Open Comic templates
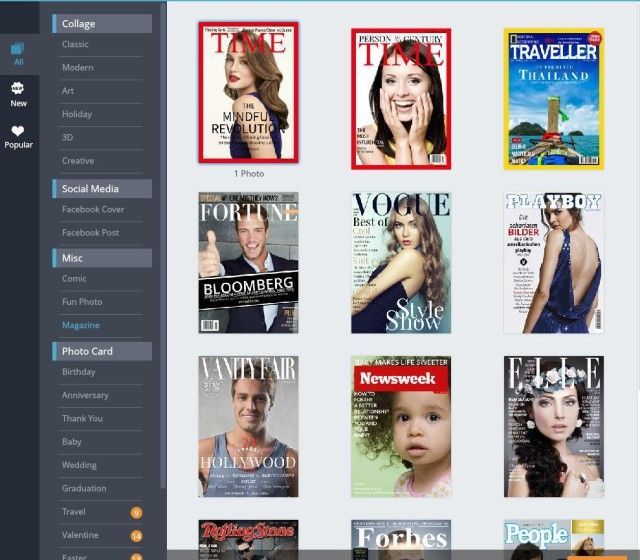Viewport: 640px width, 560px height. [74, 278]
